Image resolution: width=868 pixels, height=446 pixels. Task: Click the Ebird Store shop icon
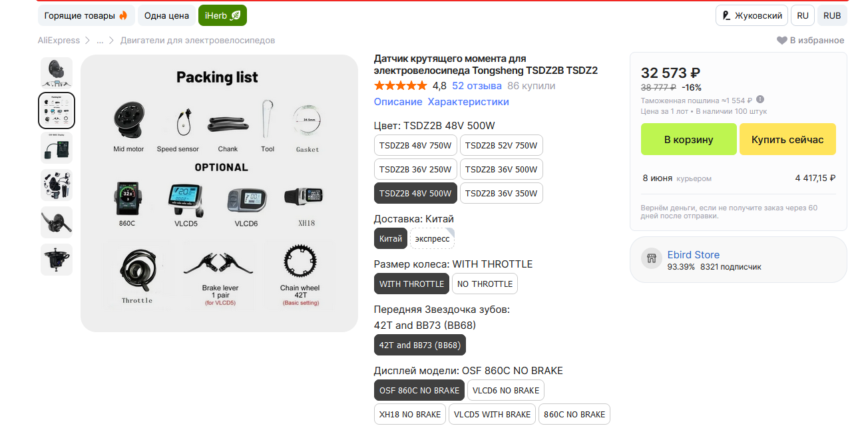tap(652, 258)
